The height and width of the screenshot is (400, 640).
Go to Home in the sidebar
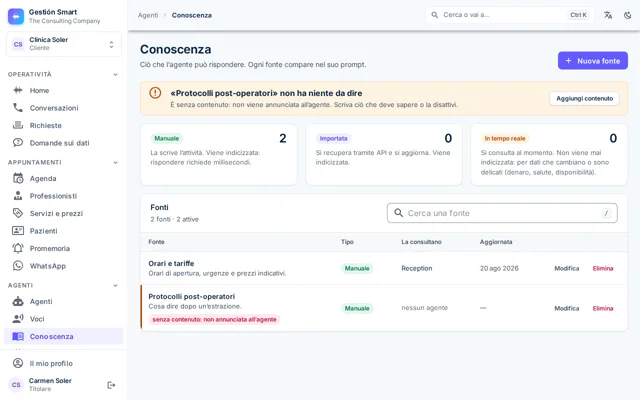63,90
